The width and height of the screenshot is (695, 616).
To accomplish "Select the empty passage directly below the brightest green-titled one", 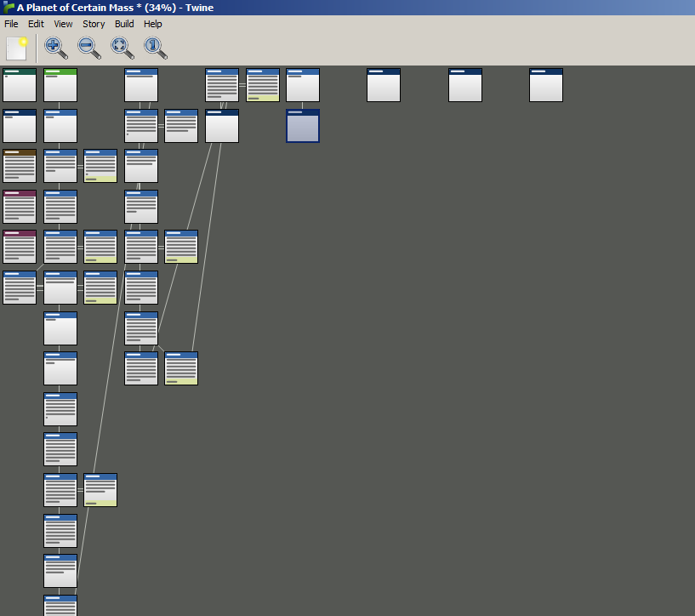I will click(x=60, y=126).
